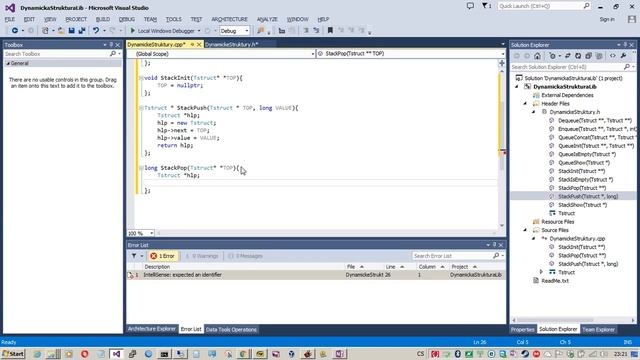The image size is (640, 360).
Task: Switch to Team Explorer tab
Action: tap(598, 329)
